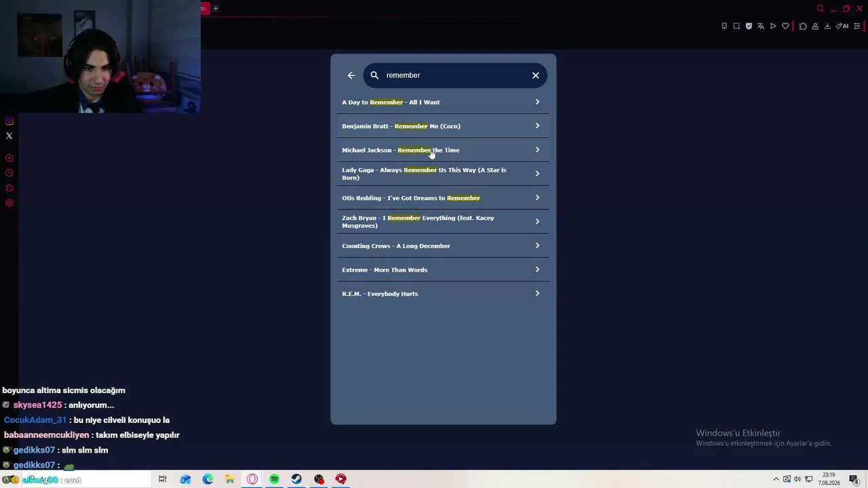Open chevron for Michael Jackson - Remember the Time
Image resolution: width=868 pixels, height=488 pixels.
(537, 150)
